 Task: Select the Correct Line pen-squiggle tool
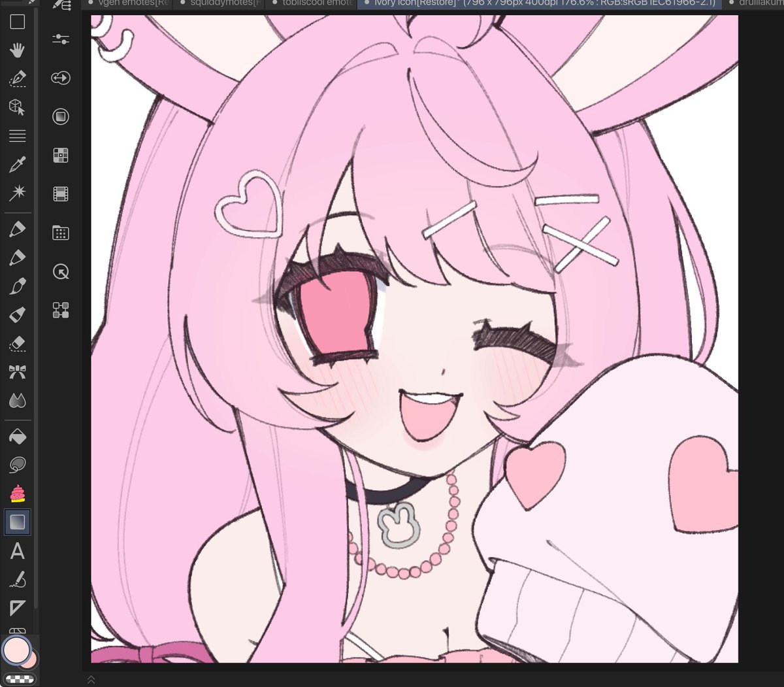(x=18, y=580)
